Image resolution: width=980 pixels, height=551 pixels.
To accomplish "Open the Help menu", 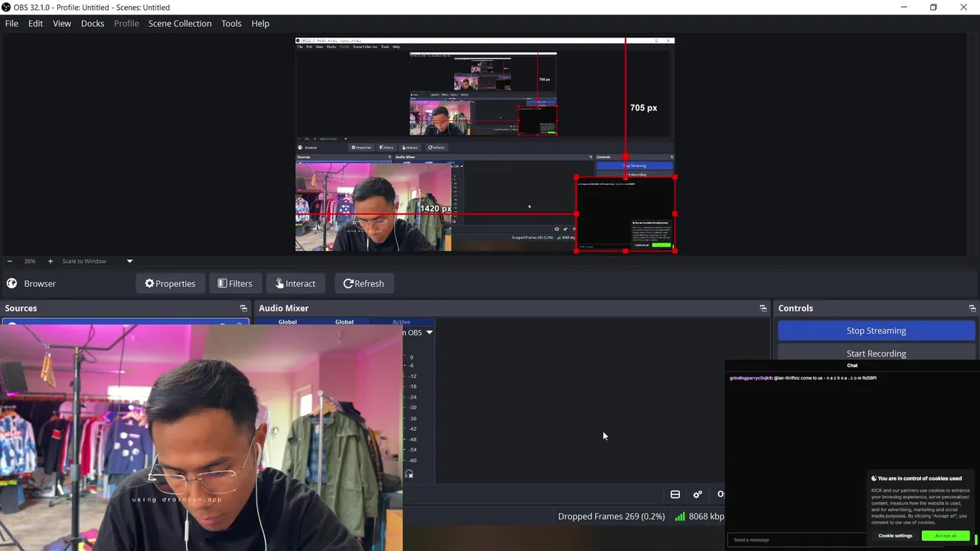I will (x=260, y=23).
